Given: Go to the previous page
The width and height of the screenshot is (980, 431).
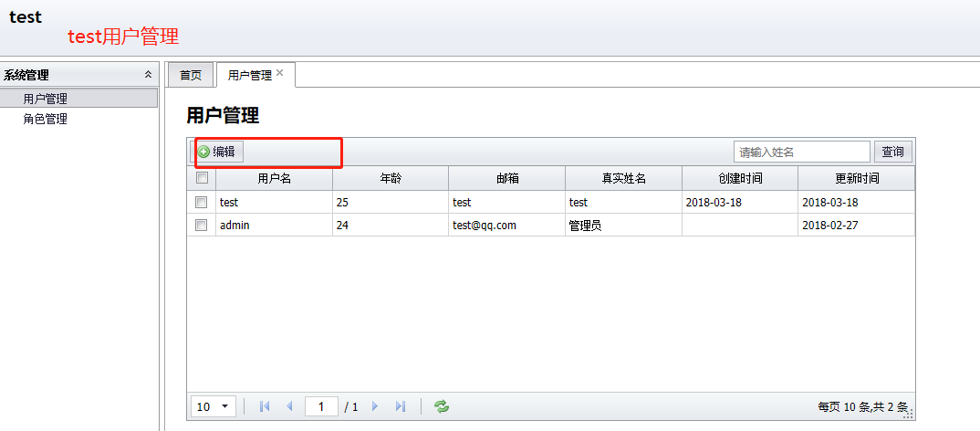Looking at the screenshot, I should click(x=289, y=406).
